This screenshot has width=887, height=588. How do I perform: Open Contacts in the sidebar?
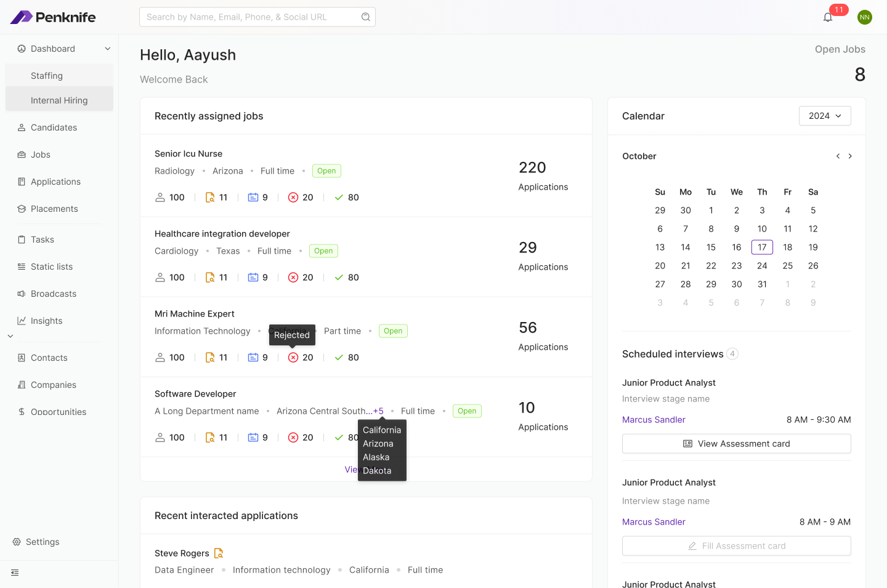click(49, 358)
